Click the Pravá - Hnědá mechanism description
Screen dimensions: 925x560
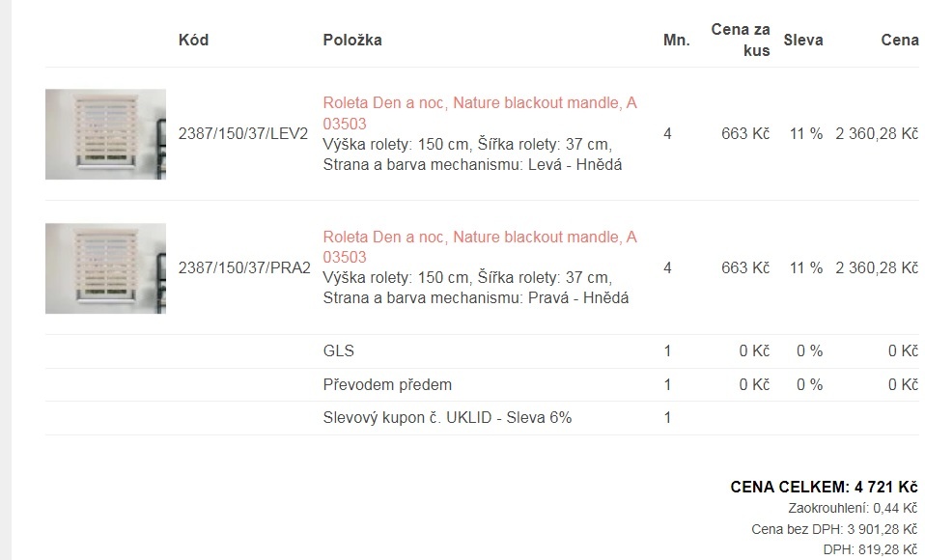578,297
